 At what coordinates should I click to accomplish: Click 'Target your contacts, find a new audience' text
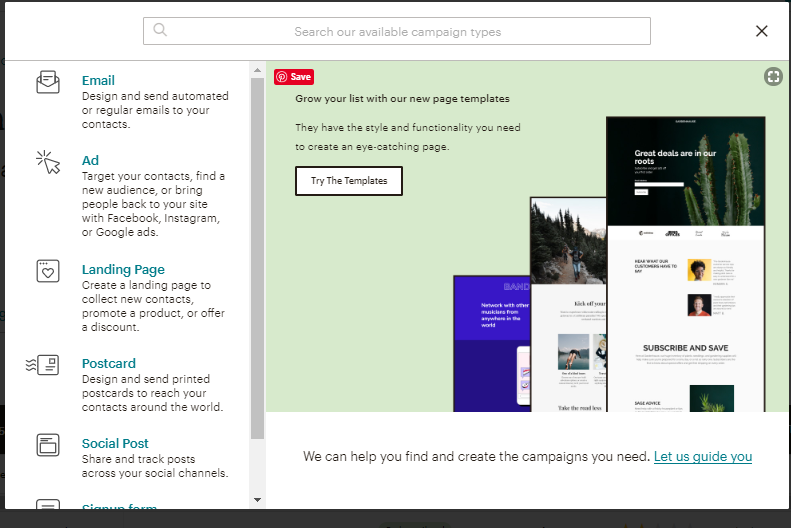[x=153, y=204]
